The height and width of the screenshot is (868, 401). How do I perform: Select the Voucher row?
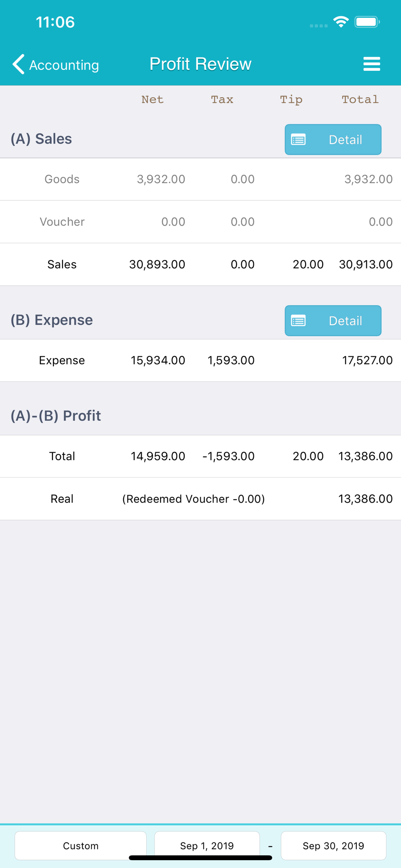point(200,222)
